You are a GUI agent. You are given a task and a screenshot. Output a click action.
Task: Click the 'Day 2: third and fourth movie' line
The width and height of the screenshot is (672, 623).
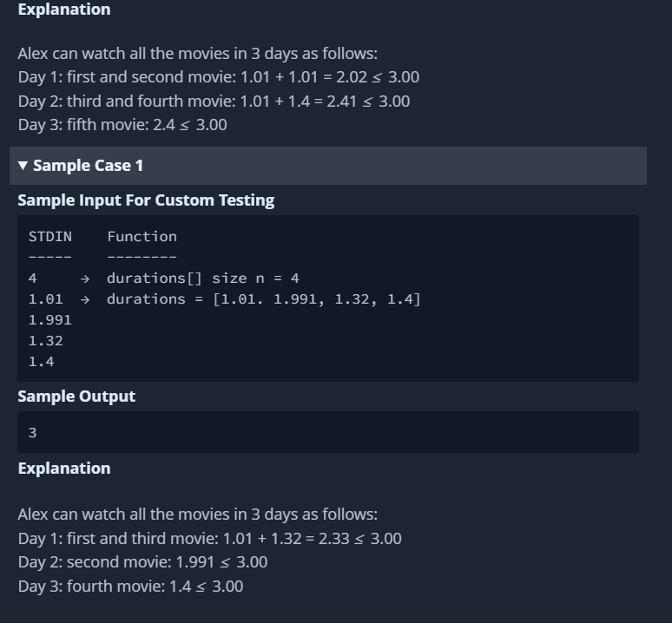click(x=214, y=102)
